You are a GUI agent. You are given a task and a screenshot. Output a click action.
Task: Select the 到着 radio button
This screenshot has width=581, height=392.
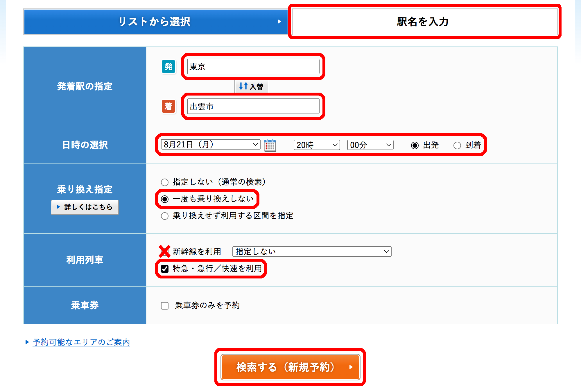pyautogui.click(x=457, y=145)
